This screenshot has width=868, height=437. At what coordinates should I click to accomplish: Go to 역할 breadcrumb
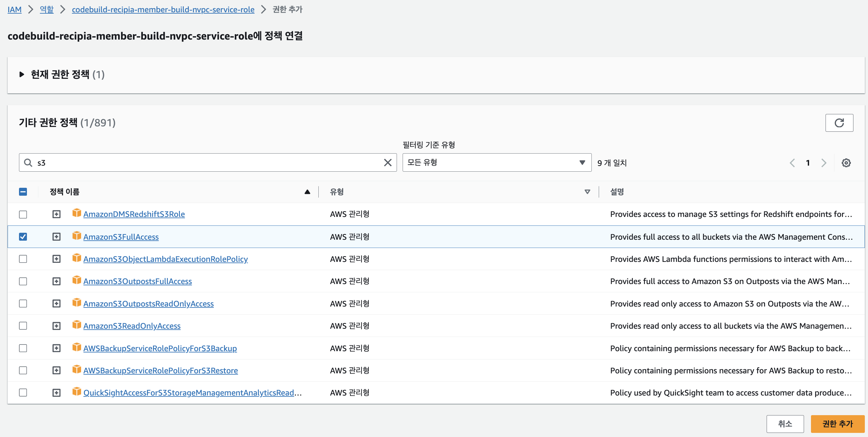pos(47,9)
